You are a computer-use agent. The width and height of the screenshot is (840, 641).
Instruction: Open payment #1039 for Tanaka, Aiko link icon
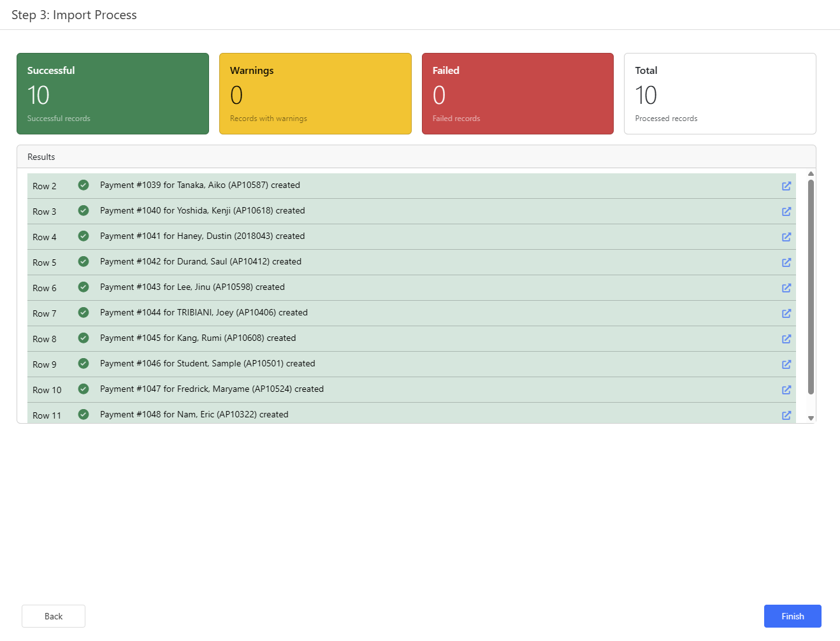pyautogui.click(x=786, y=186)
